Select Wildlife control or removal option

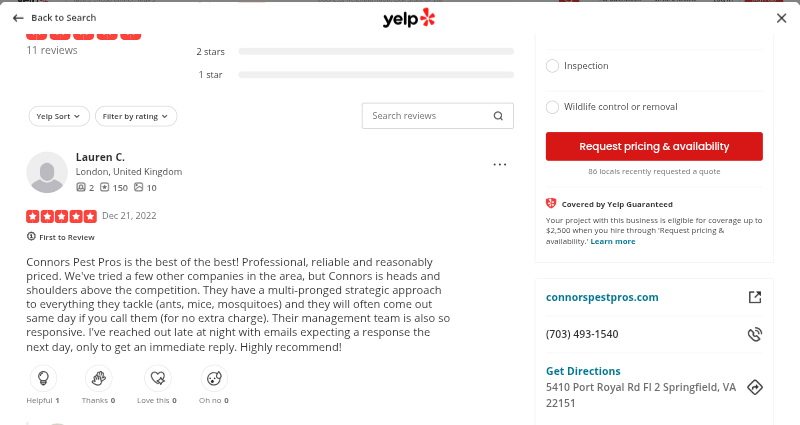click(x=553, y=107)
